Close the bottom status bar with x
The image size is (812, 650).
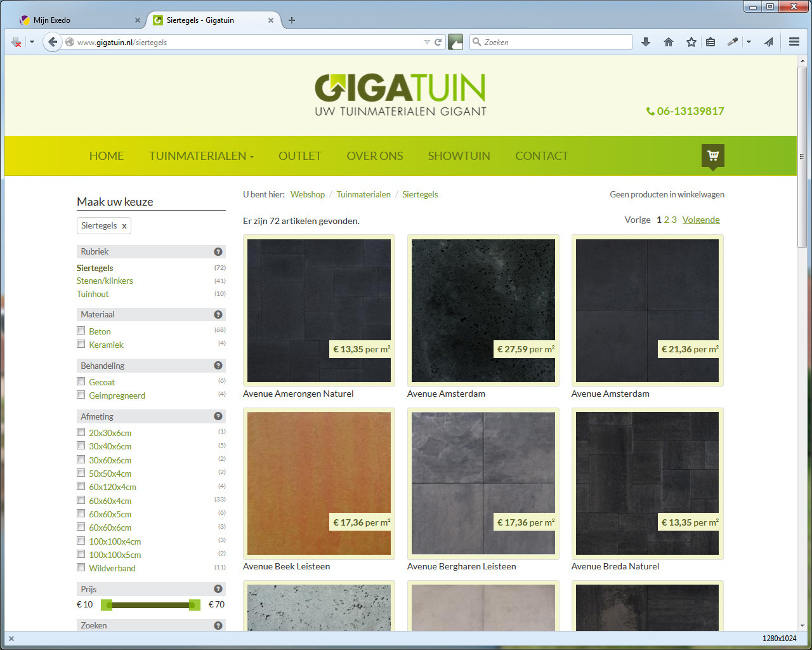pyautogui.click(x=11, y=639)
